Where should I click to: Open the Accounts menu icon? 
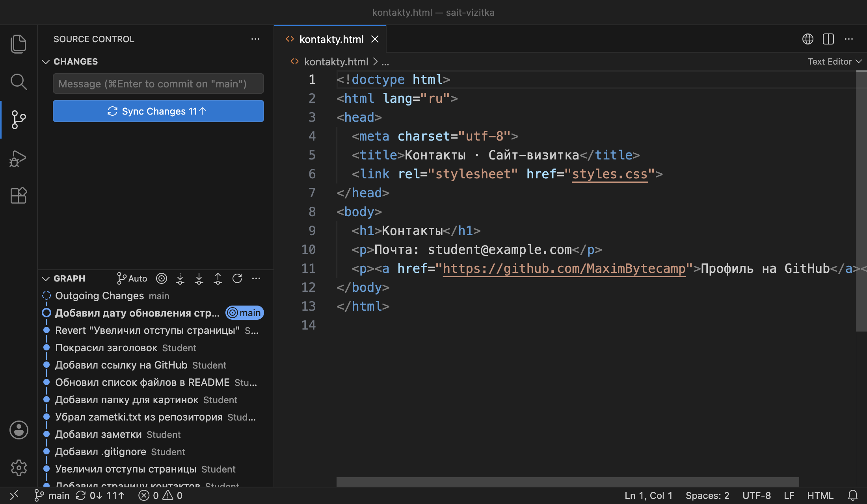[x=19, y=430]
